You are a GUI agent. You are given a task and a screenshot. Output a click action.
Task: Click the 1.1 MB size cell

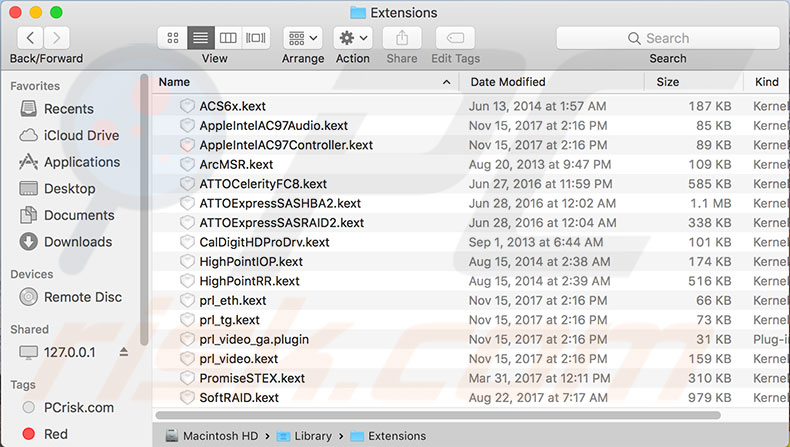tap(710, 204)
